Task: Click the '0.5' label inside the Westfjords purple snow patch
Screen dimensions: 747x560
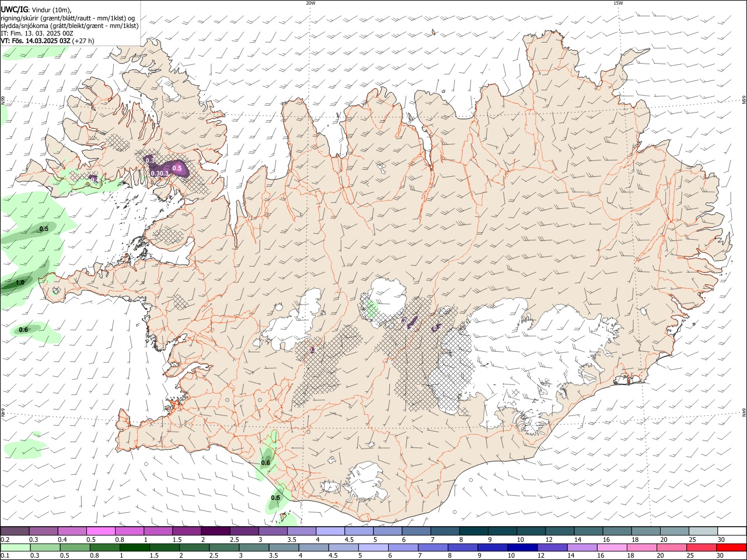Action: click(177, 168)
